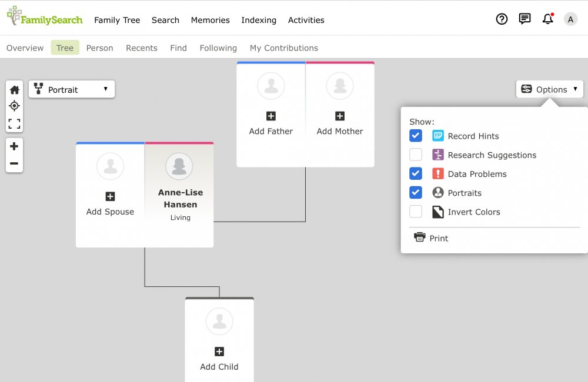The width and height of the screenshot is (588, 382).
Task: Click the recenter target icon
Action: coord(14,106)
